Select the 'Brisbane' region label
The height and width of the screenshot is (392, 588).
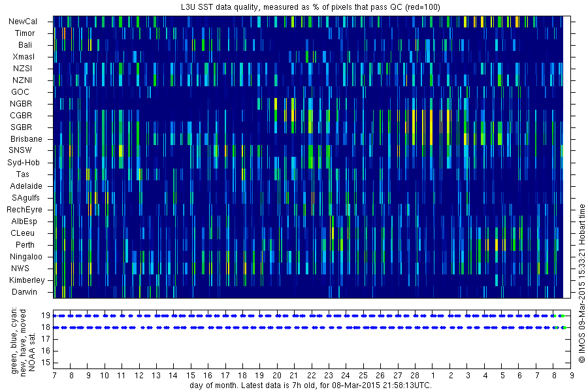pyautogui.click(x=26, y=139)
